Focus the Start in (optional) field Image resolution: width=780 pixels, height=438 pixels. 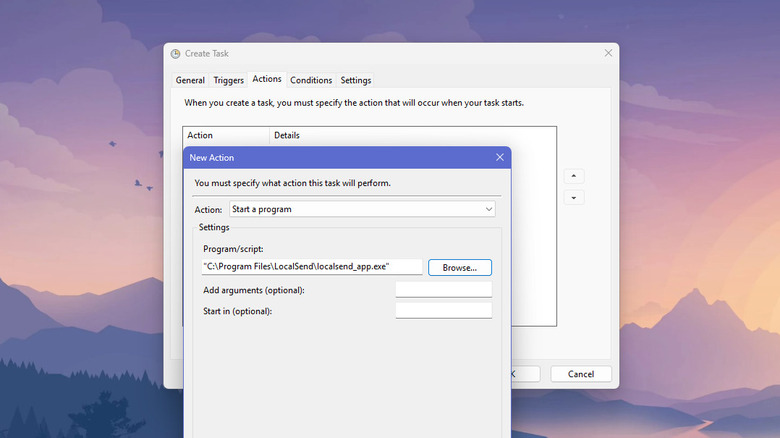pos(444,311)
